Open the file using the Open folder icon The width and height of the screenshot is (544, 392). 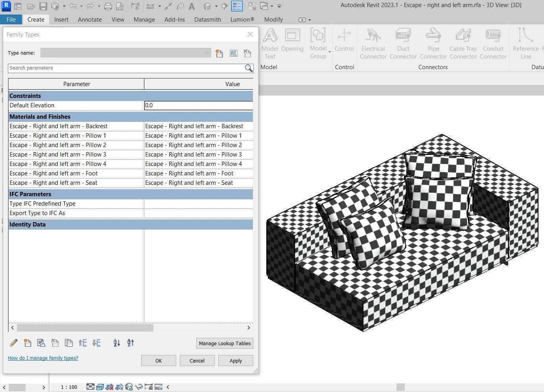tap(31, 6)
